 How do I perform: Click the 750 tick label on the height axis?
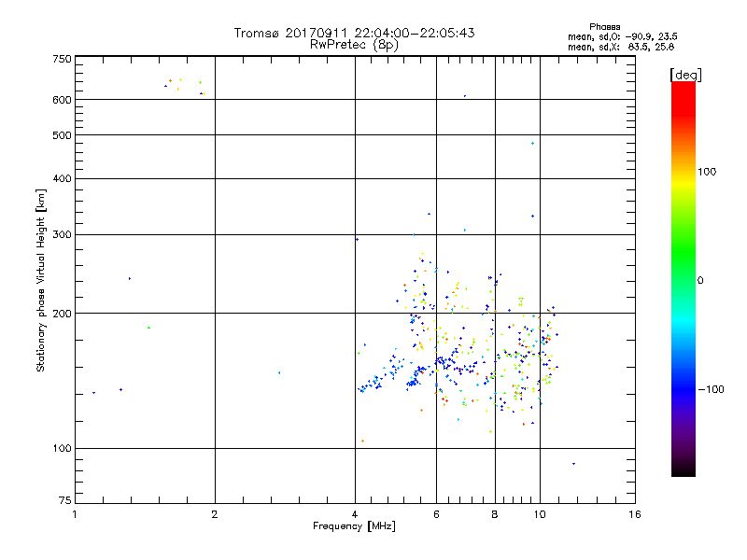(62, 59)
